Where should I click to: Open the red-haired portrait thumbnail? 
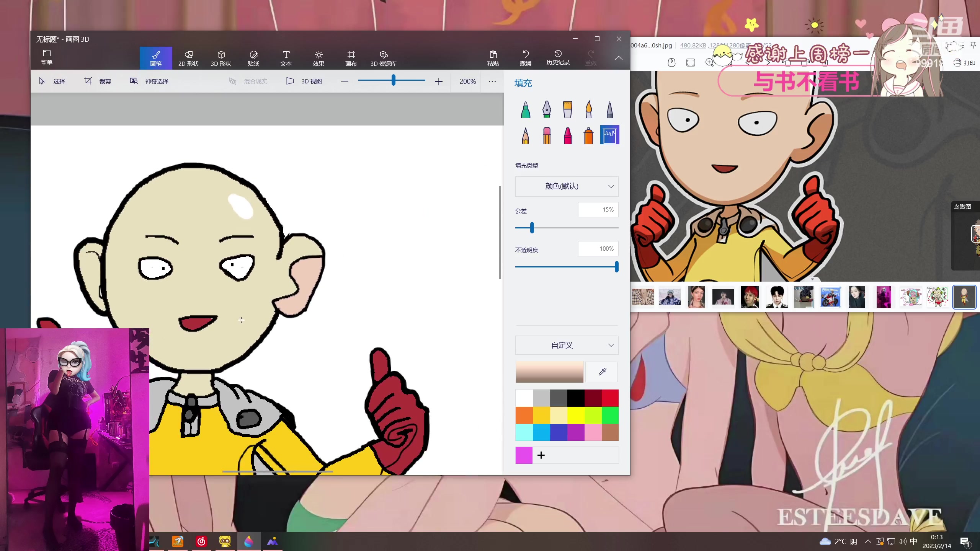(x=750, y=297)
